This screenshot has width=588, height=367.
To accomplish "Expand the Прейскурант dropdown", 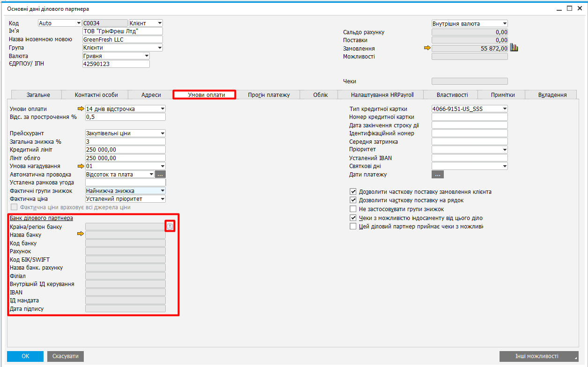I will coord(162,133).
